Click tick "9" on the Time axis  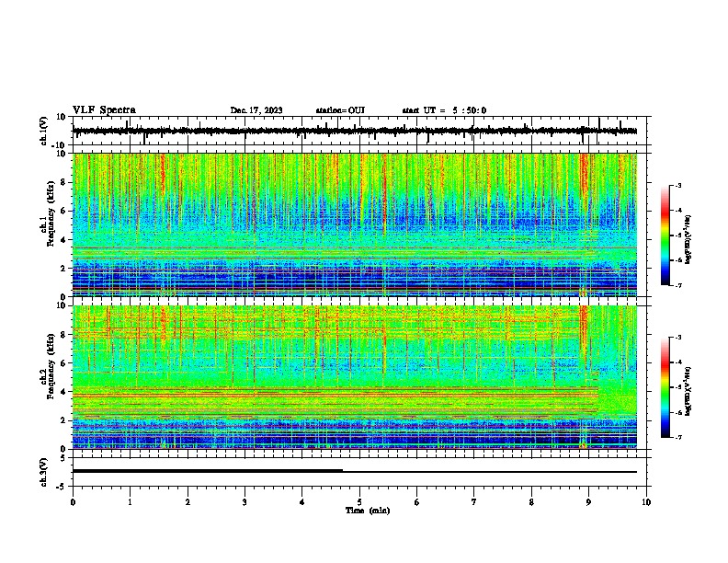point(588,502)
